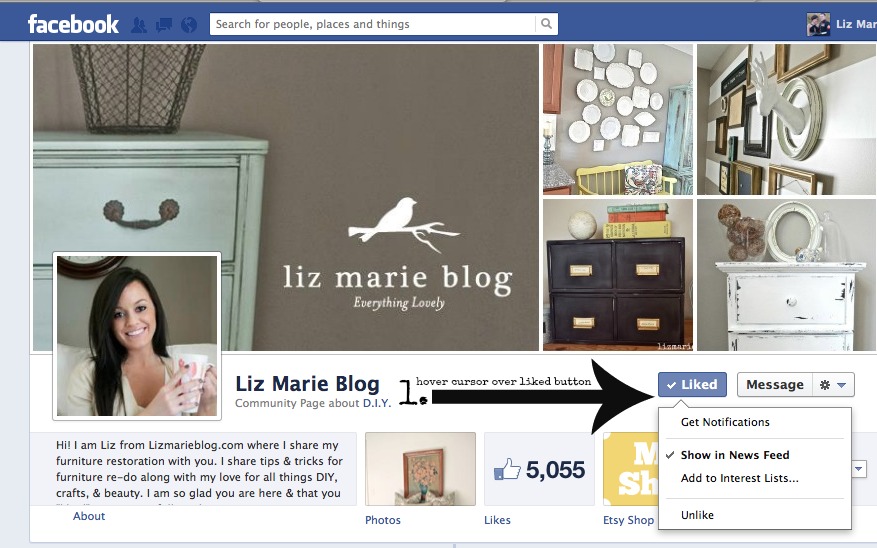Click the Facebook logo
Image resolution: width=877 pixels, height=548 pixels.
73,24
